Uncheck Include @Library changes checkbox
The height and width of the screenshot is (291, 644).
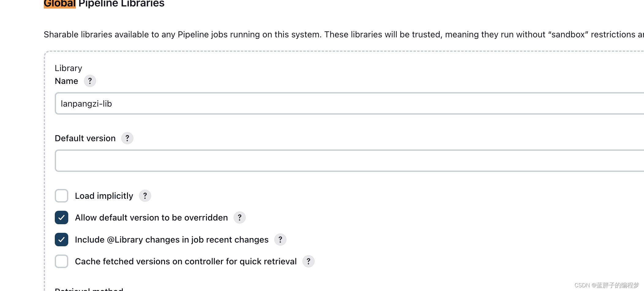[62, 240]
